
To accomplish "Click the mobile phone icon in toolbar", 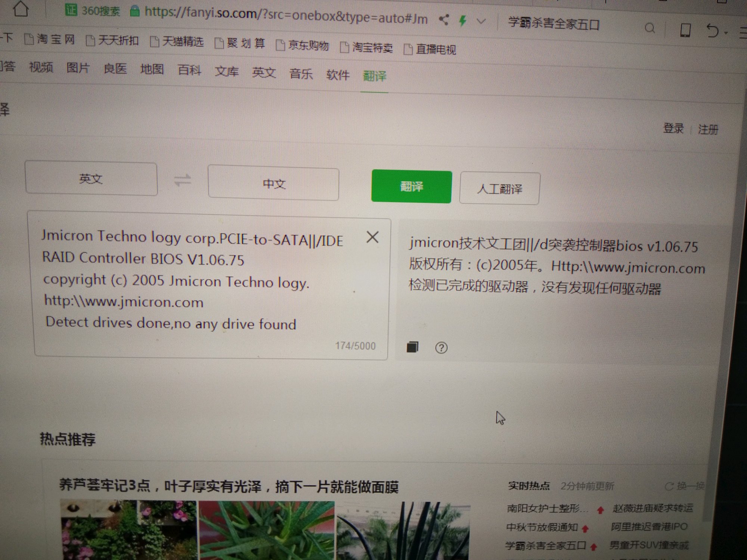I will [685, 30].
